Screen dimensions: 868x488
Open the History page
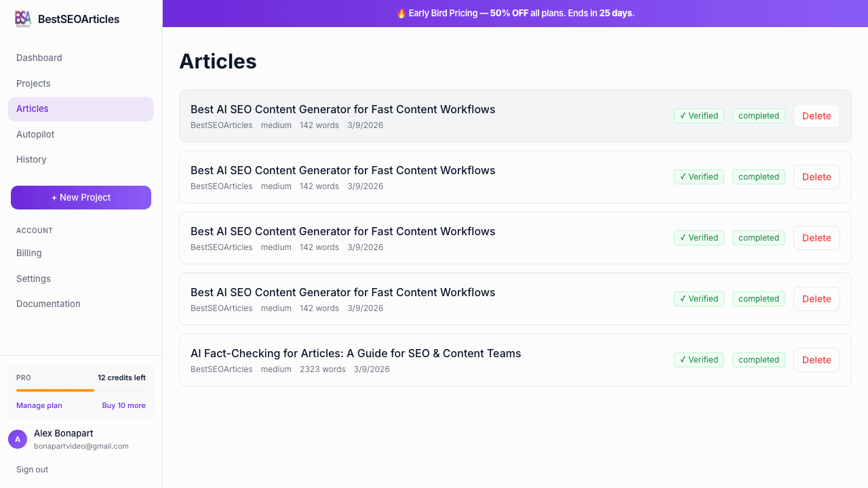31,159
